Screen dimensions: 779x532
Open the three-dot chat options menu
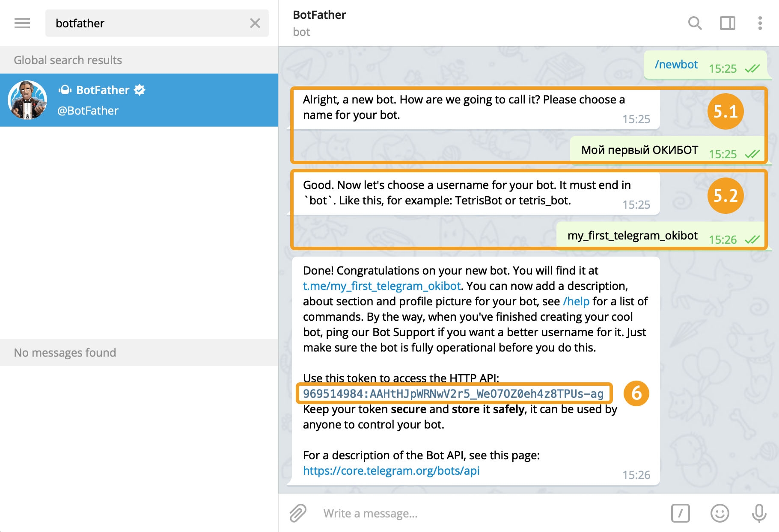pyautogui.click(x=760, y=23)
